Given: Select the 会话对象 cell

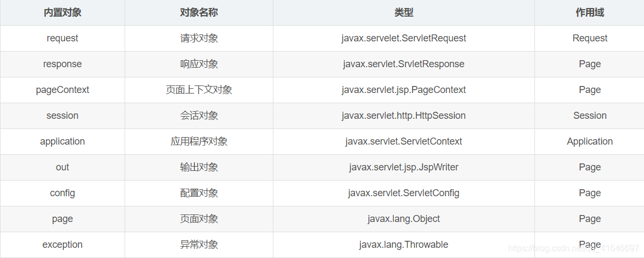Looking at the screenshot, I should tap(199, 116).
